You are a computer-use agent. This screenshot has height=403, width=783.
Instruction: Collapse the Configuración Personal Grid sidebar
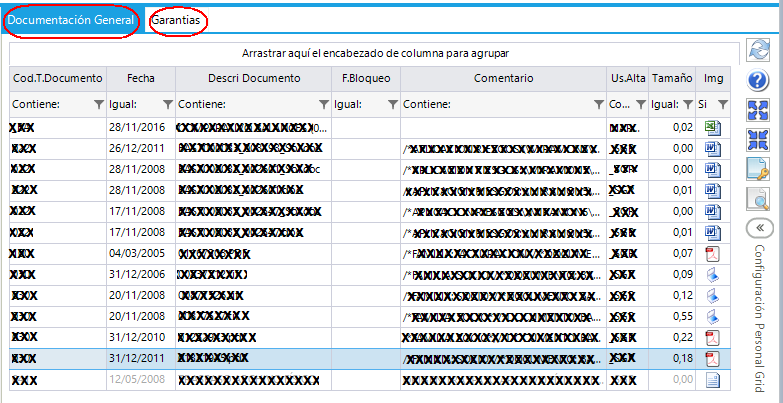tap(760, 228)
